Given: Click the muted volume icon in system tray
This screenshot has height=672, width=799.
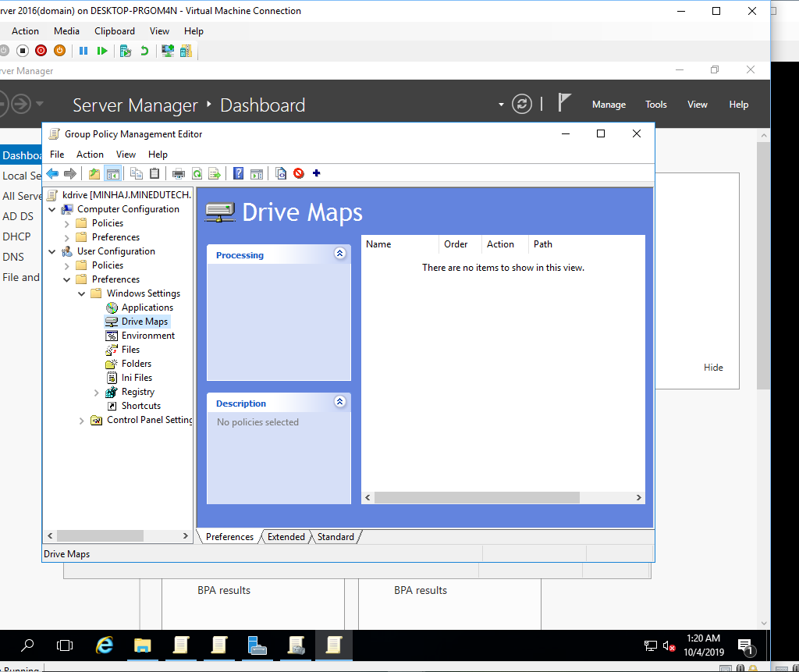Looking at the screenshot, I should click(669, 646).
